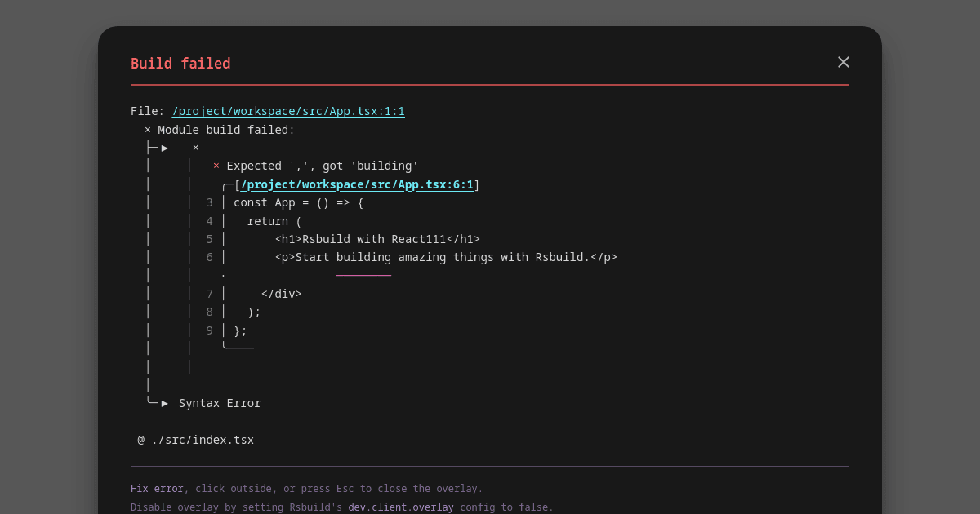980x514 pixels.
Task: Select the Build failed heading
Action: [180, 63]
